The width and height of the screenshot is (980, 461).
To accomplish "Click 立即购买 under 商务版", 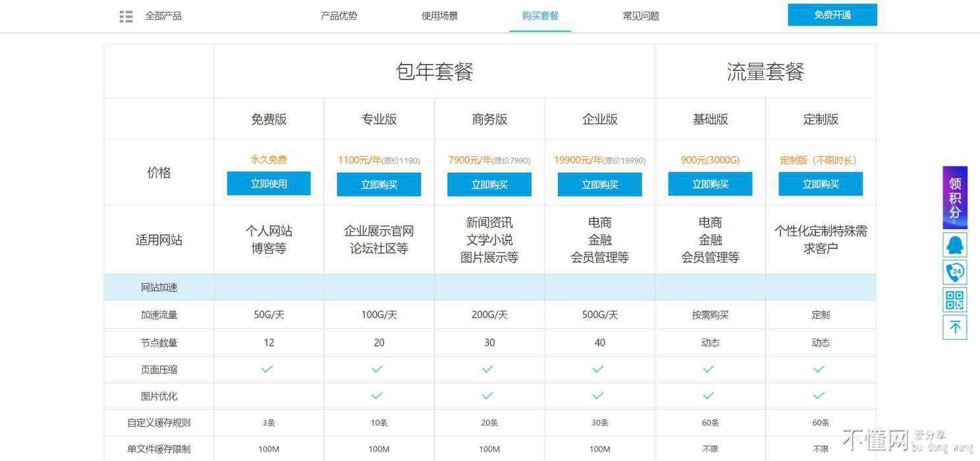I will pyautogui.click(x=489, y=184).
